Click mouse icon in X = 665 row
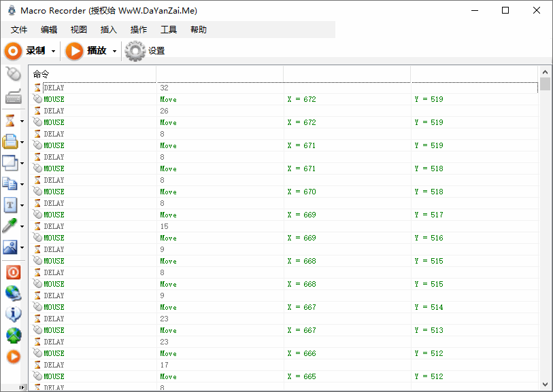553x392 pixels. coord(37,376)
